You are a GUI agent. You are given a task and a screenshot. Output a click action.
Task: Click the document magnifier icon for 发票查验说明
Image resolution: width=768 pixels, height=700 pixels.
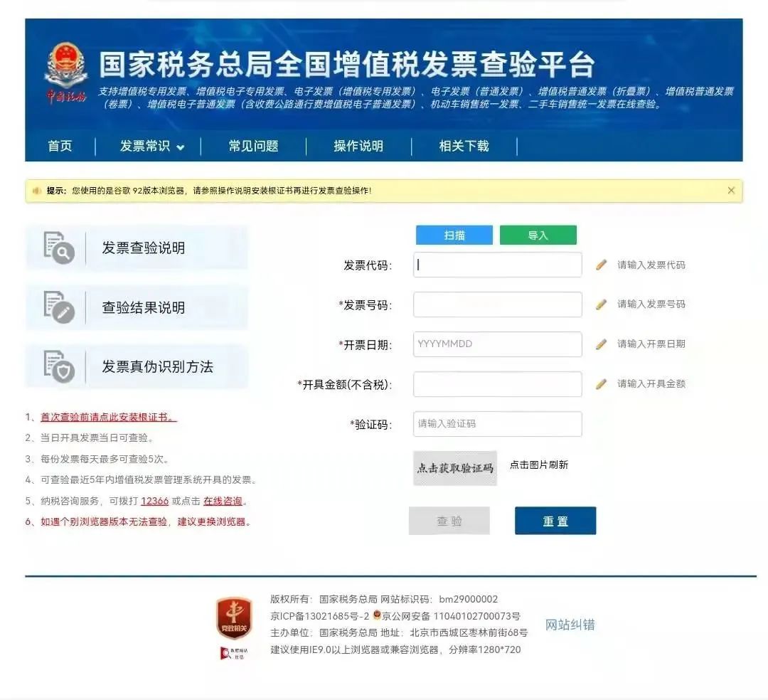(59, 248)
